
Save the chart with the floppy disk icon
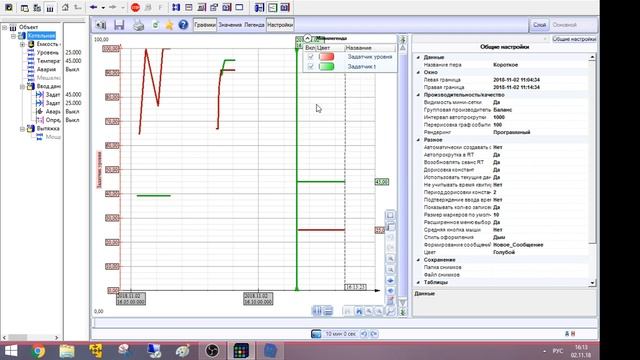click(x=119, y=25)
